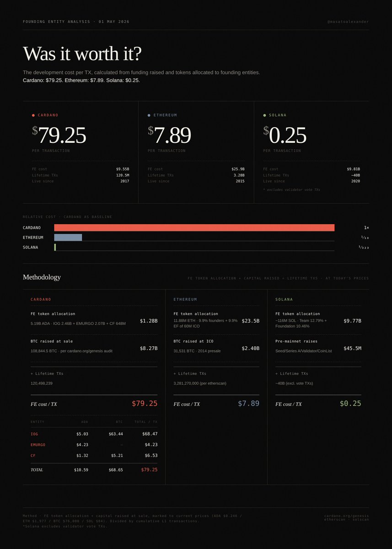Image resolution: width=392 pixels, height=549 pixels.
Task: Click the large $79.25 figure in Cardano card
Action: tap(59, 135)
